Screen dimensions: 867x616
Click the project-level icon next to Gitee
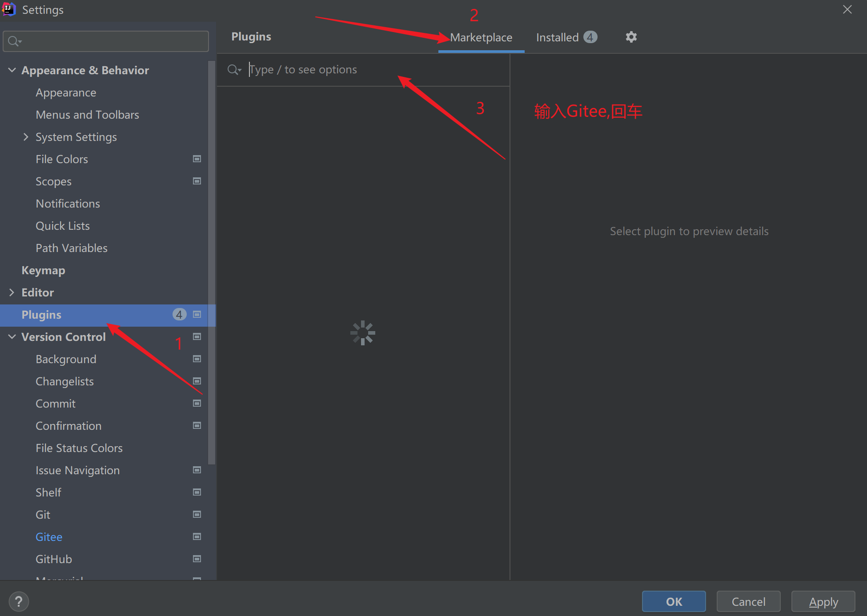[x=197, y=536]
